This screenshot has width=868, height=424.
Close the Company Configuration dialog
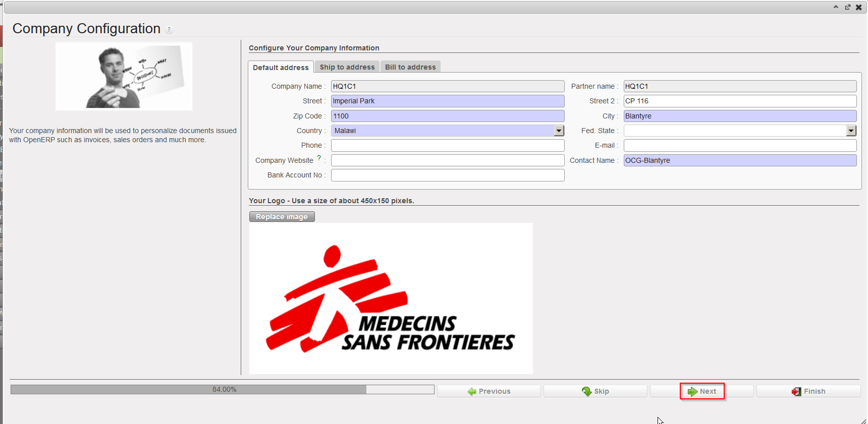(x=858, y=7)
